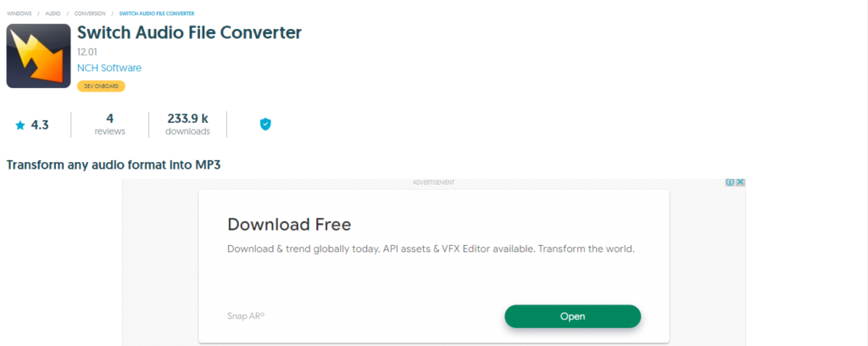This screenshot has height=346, width=868.
Task: Click the Switch Audio File Converter app icon
Action: tap(38, 56)
